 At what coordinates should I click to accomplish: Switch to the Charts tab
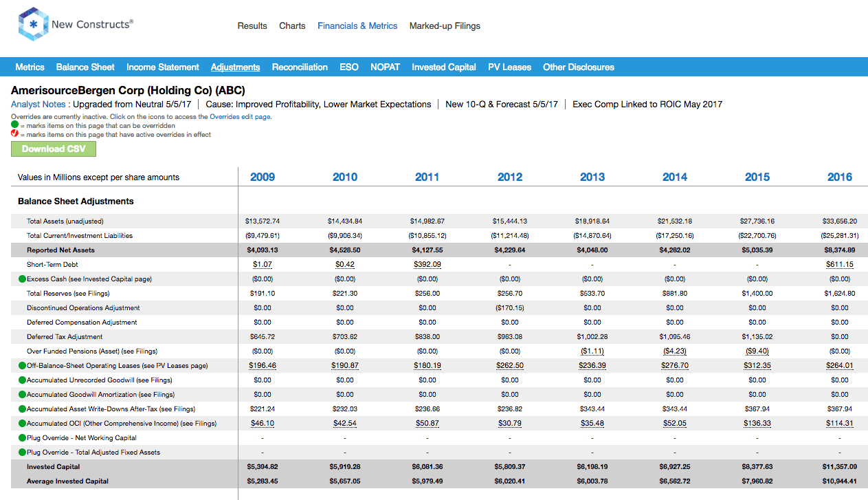[x=292, y=26]
